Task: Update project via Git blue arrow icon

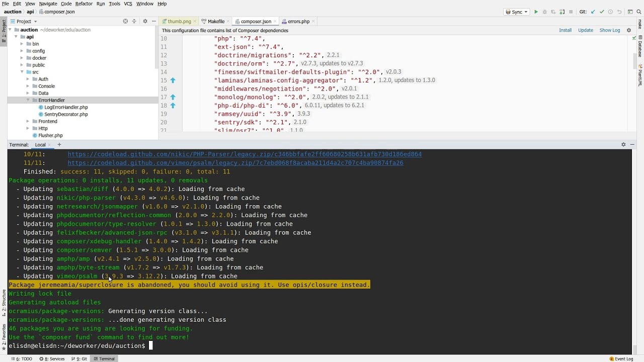Action: [x=593, y=12]
